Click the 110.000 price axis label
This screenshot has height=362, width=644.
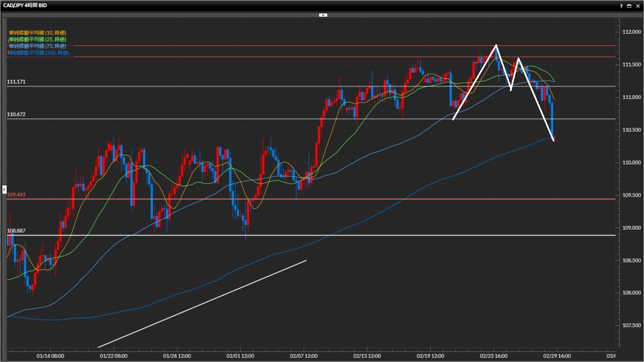631,163
